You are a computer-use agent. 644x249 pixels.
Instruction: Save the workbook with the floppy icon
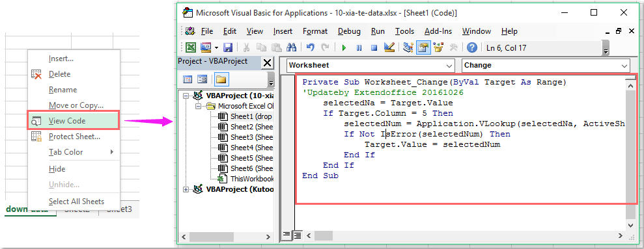[227, 47]
